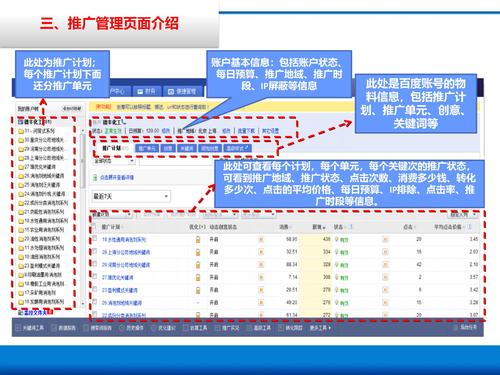Click the status bulb icon in the first row

(337, 239)
